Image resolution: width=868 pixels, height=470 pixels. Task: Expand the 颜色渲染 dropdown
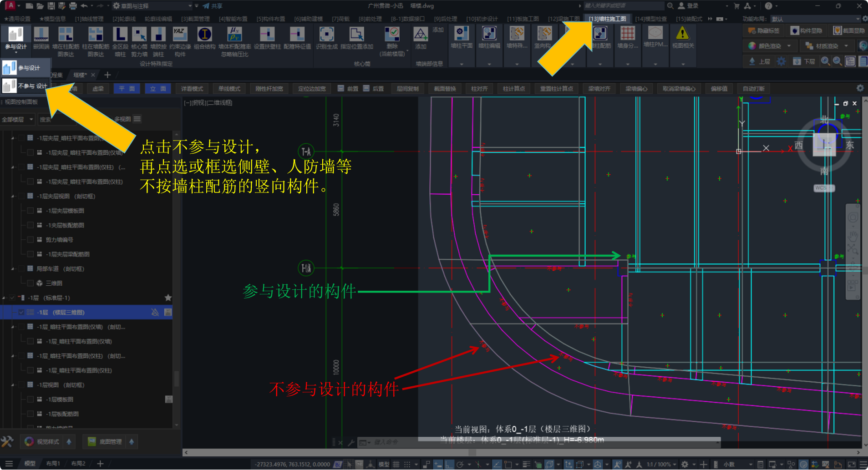[789, 46]
